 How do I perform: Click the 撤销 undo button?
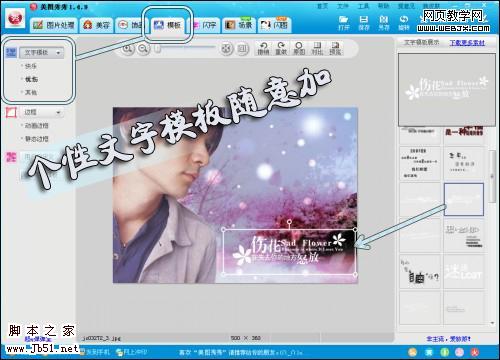tap(263, 49)
